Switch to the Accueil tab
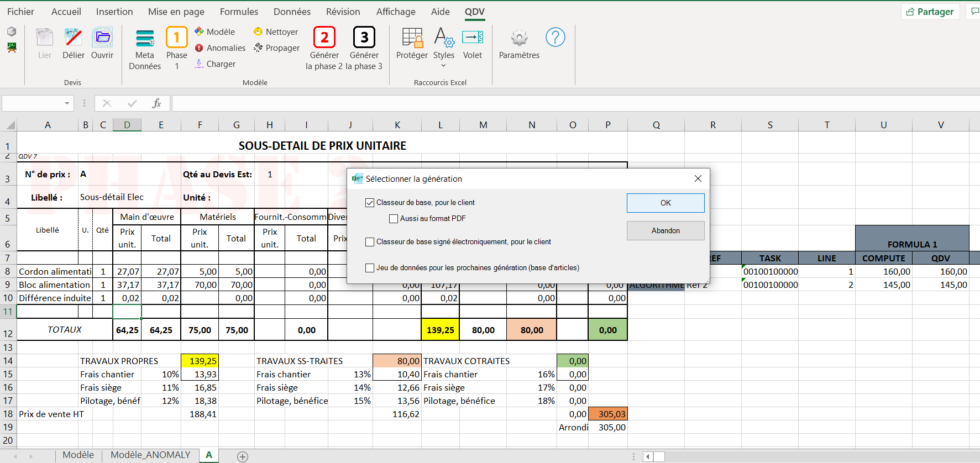 (x=66, y=12)
